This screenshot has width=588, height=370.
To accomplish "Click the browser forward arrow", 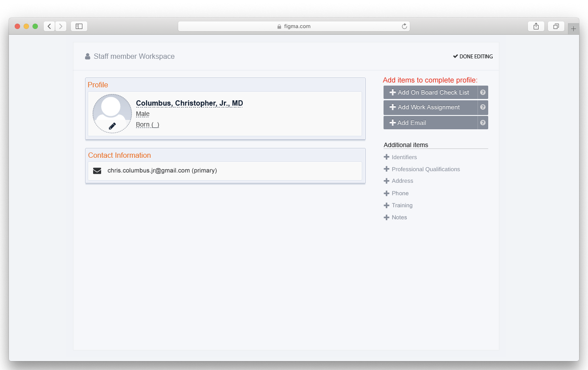I will (x=61, y=26).
